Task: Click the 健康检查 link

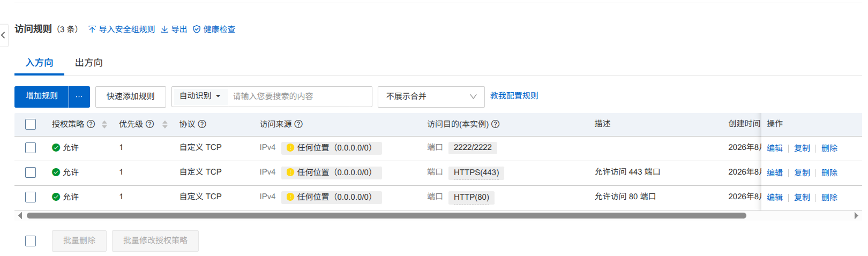Action: click(x=220, y=29)
